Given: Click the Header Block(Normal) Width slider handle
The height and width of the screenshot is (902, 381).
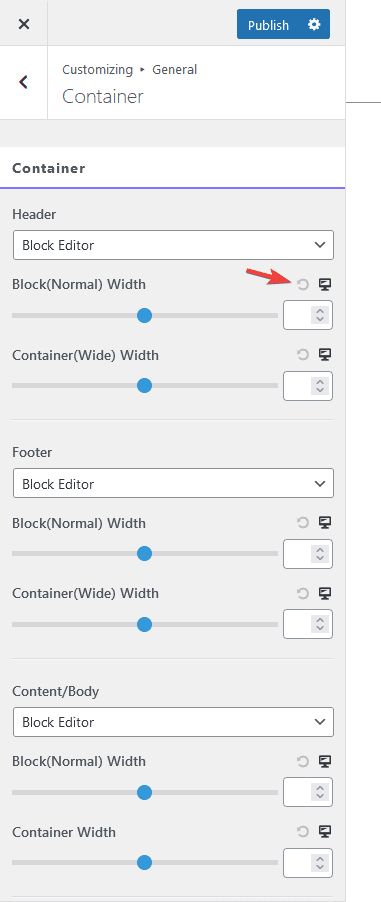Looking at the screenshot, I should click(x=144, y=315).
